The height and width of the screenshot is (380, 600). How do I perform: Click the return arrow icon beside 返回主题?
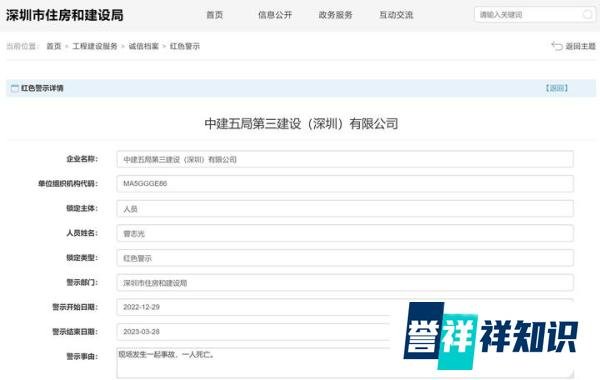pos(557,46)
